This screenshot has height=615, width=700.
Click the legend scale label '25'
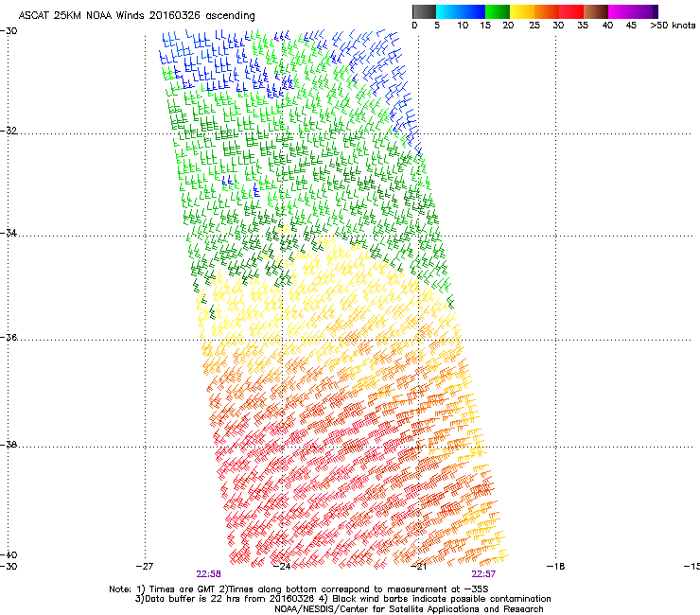coord(534,26)
